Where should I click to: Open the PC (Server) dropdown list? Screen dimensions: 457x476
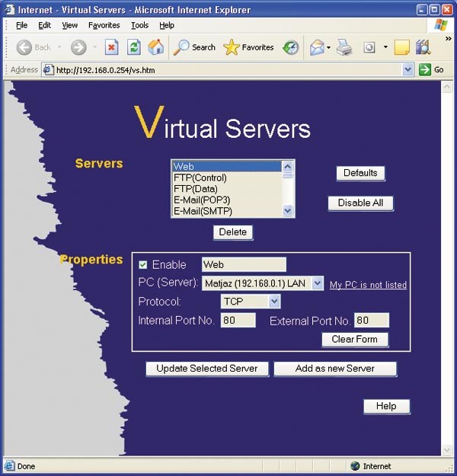point(318,283)
